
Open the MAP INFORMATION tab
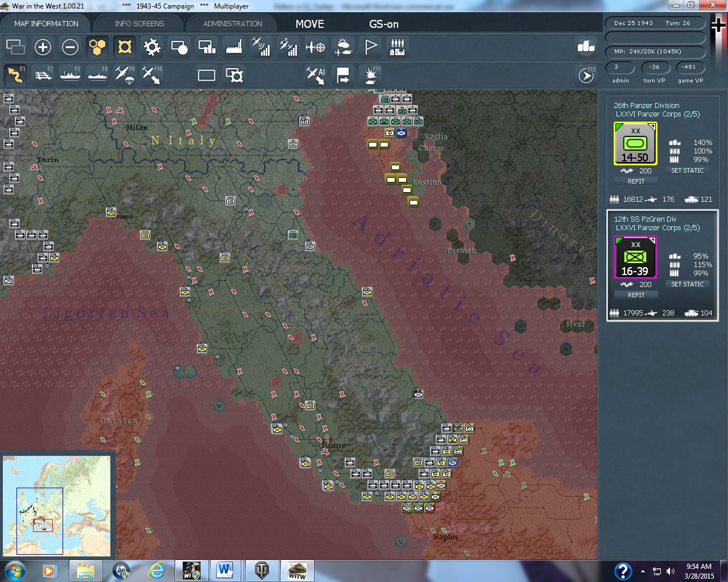click(x=46, y=24)
